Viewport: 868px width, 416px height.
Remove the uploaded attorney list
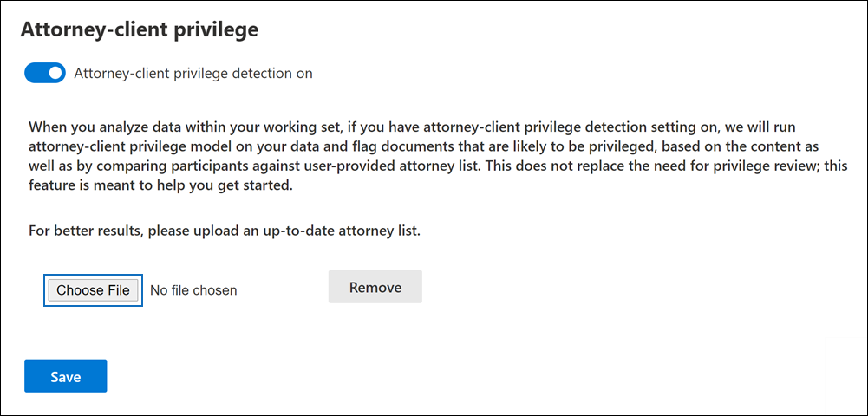(x=375, y=287)
